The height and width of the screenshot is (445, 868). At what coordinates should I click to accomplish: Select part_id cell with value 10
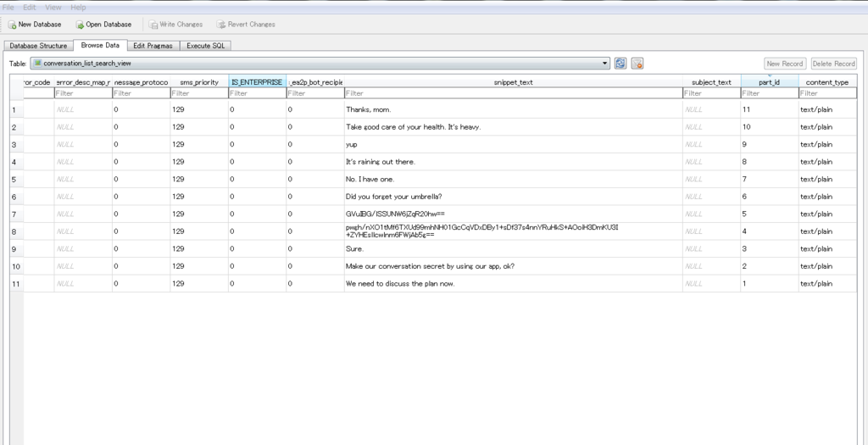[x=770, y=127]
